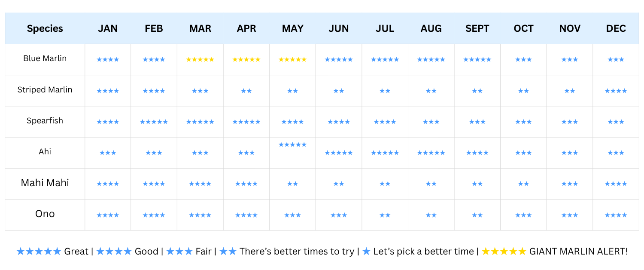The image size is (644, 270).
Task: Select the JAN column header
Action: (108, 29)
